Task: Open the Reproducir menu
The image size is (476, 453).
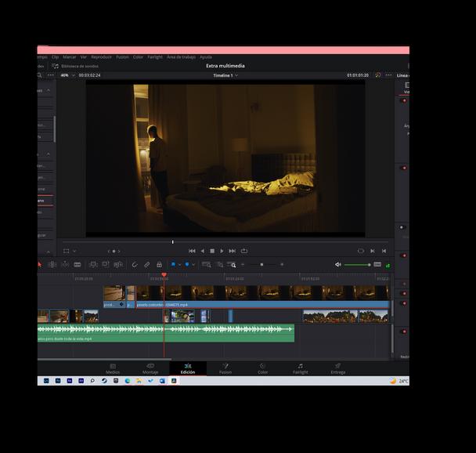Action: [x=102, y=57]
